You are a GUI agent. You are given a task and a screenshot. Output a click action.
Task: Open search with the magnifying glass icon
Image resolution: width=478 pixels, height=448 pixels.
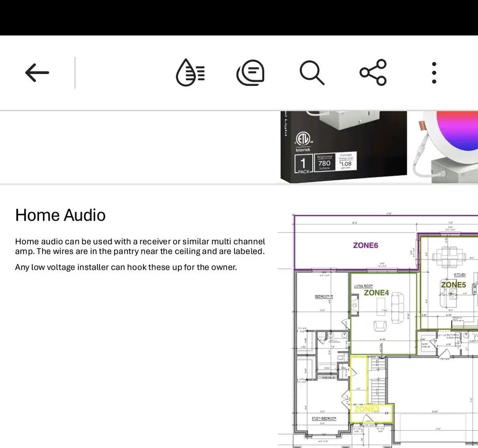(312, 73)
